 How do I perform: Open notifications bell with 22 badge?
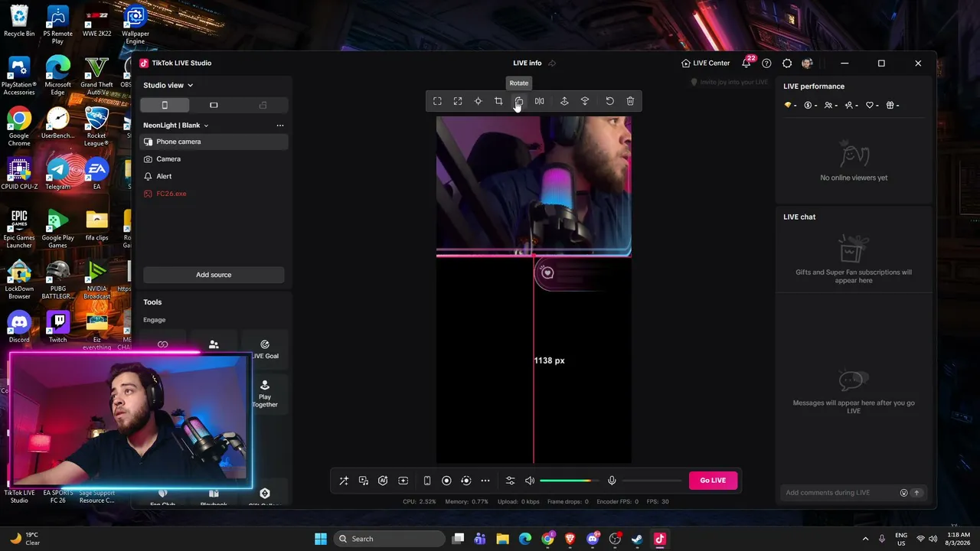(746, 63)
